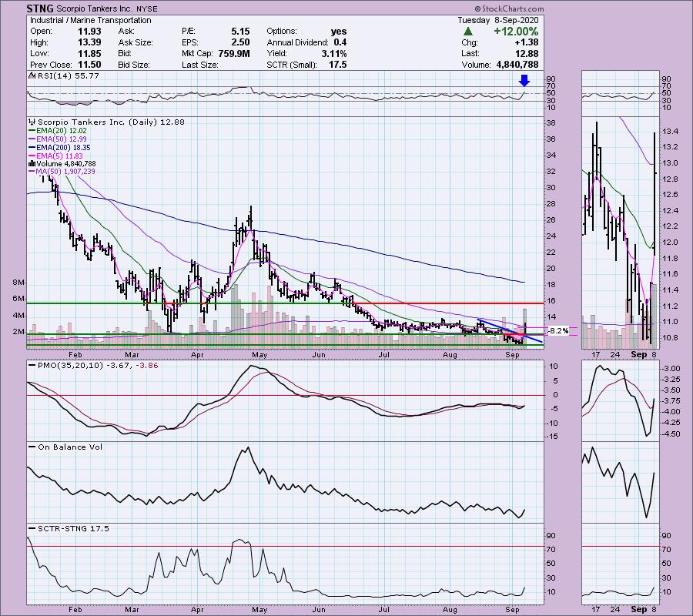Click the SCTR (Small) value in header
Screen dimensions: 693x616
[x=339, y=65]
